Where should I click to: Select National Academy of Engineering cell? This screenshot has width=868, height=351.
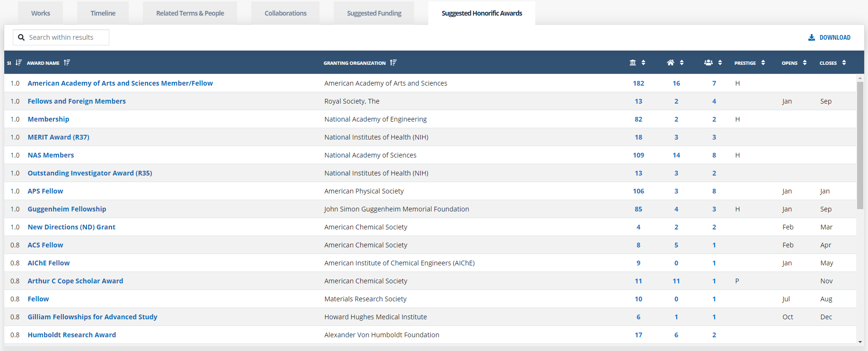(375, 119)
